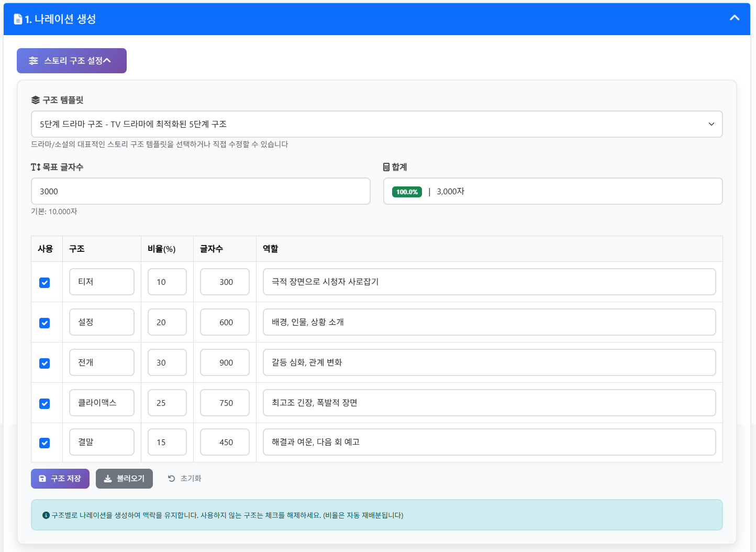Uncheck the 설정 row checkbox
Screen dimensions: 756x552
point(45,323)
